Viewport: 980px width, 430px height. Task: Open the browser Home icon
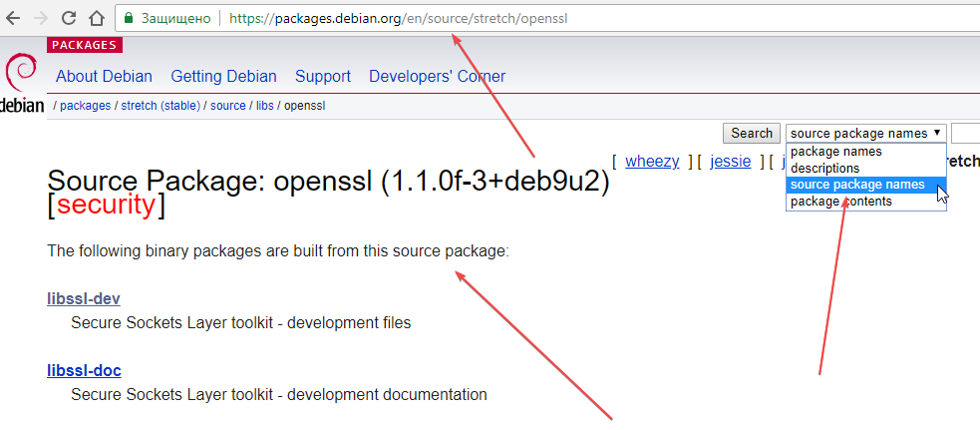(x=97, y=18)
